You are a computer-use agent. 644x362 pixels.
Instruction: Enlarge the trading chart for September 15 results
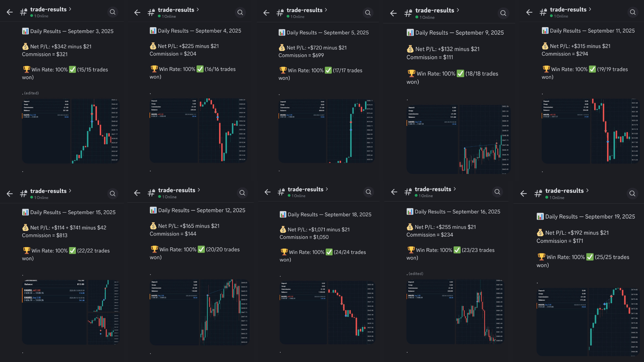click(x=70, y=312)
